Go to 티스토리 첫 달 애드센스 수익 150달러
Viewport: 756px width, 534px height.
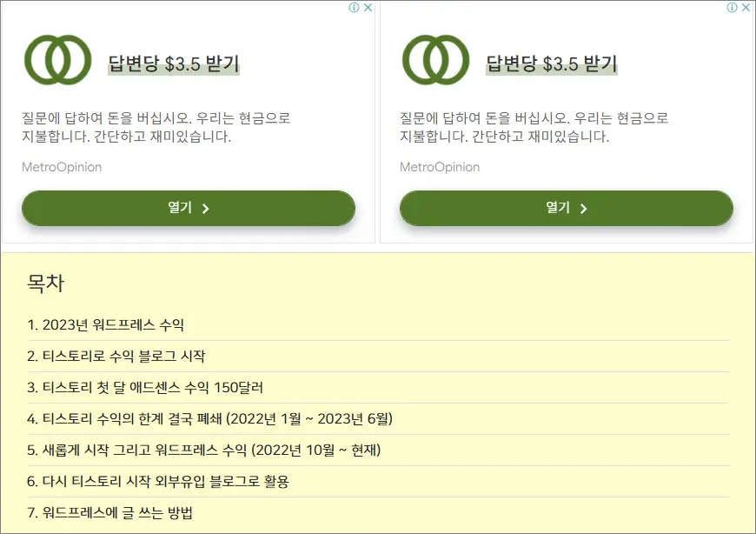coord(145,388)
